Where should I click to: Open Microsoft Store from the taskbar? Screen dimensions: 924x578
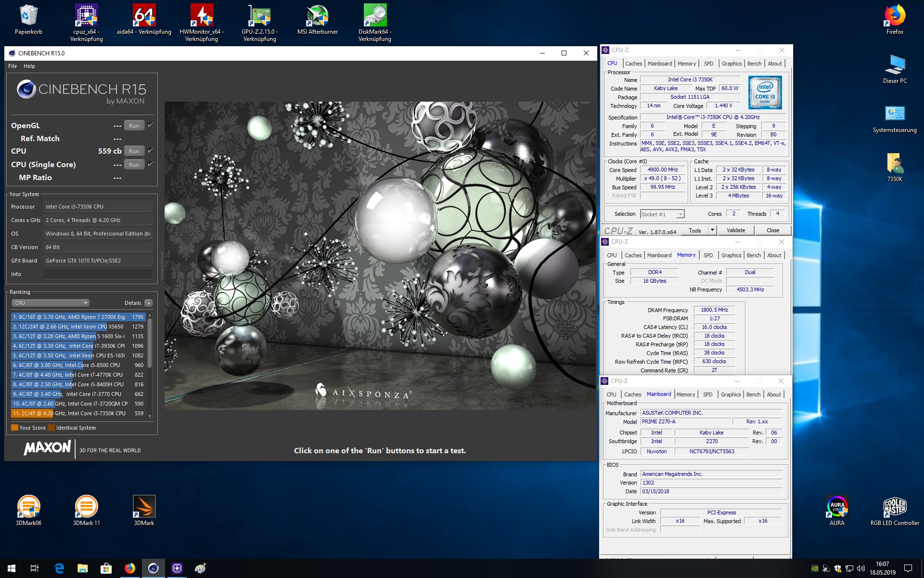pos(106,568)
